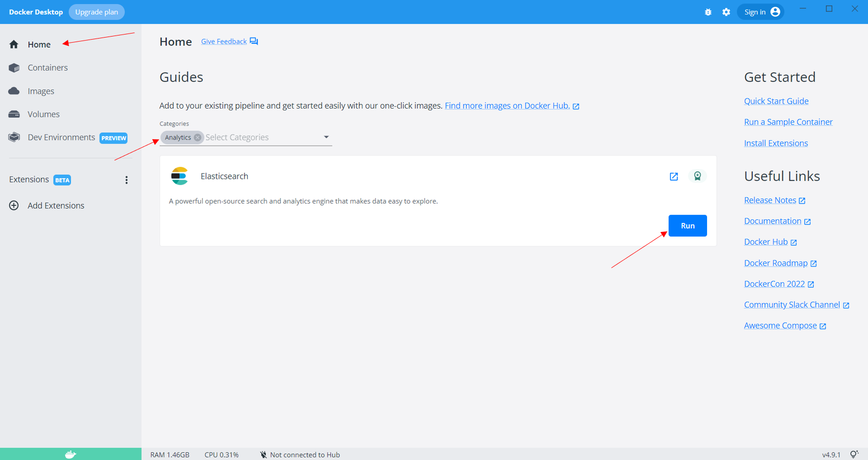
Task: Open the Settings gear icon
Action: (726, 12)
